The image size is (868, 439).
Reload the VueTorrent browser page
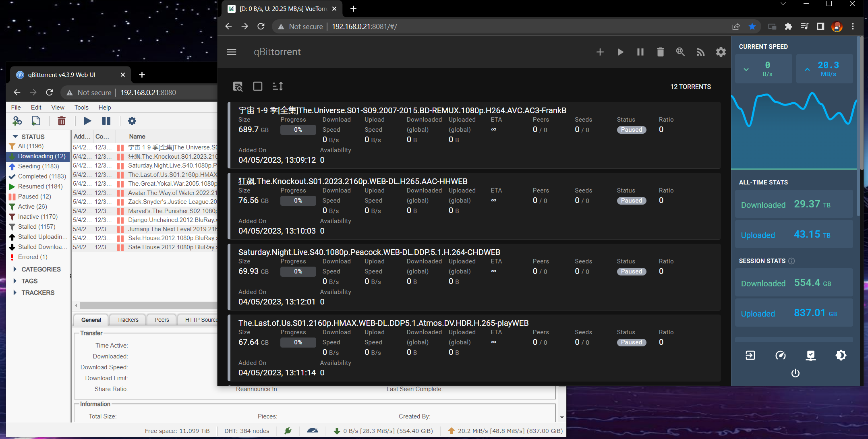pos(261,27)
